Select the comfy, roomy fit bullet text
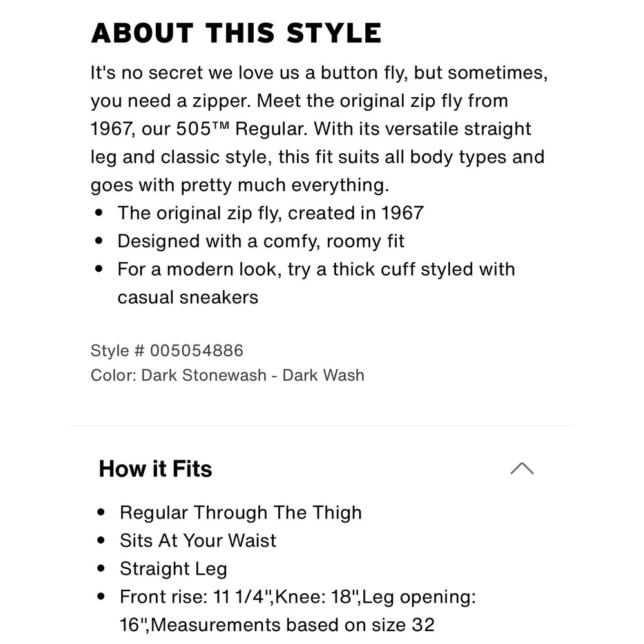The image size is (644, 644). (261, 241)
